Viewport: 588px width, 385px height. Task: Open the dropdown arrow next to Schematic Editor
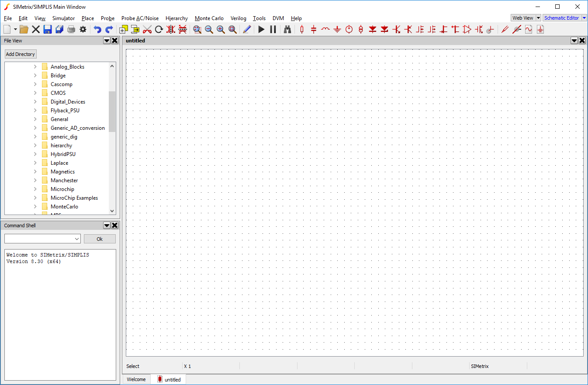(x=584, y=18)
